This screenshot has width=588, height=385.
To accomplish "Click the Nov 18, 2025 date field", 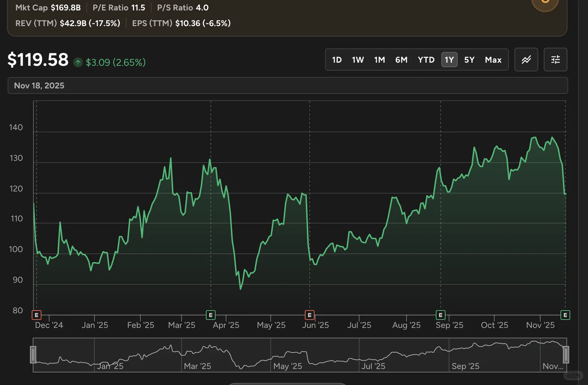I will pos(288,86).
